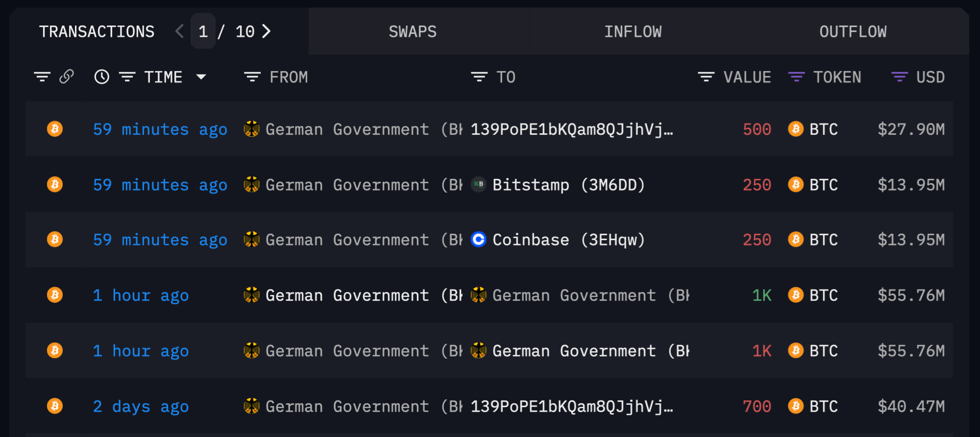Click German Government crest on 2 days ago row
Image resolution: width=980 pixels, height=437 pixels.
tap(251, 406)
